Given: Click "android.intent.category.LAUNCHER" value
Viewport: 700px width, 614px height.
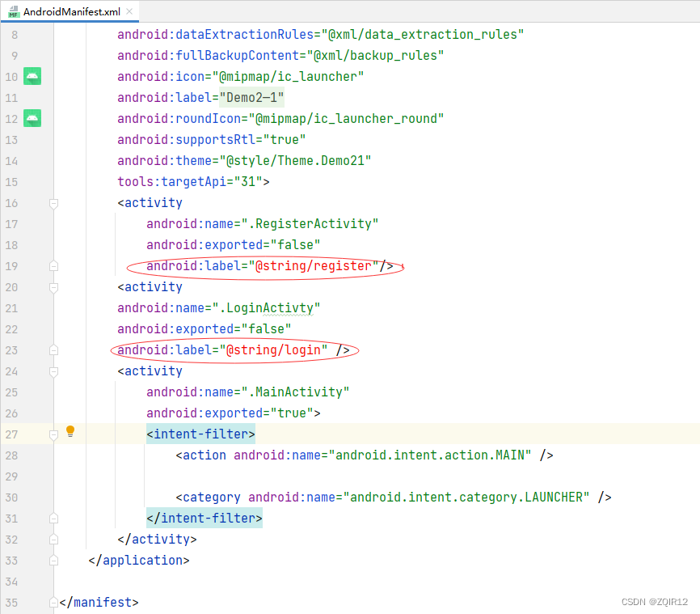Looking at the screenshot, I should tap(466, 497).
